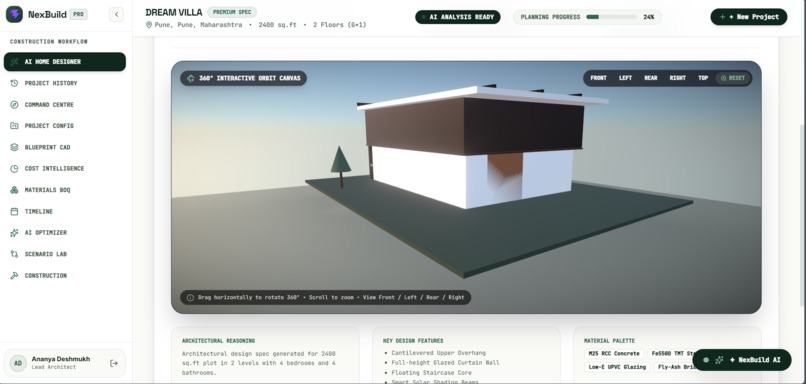Open Cost Intelligence page
The image size is (806, 384).
tap(65, 169)
